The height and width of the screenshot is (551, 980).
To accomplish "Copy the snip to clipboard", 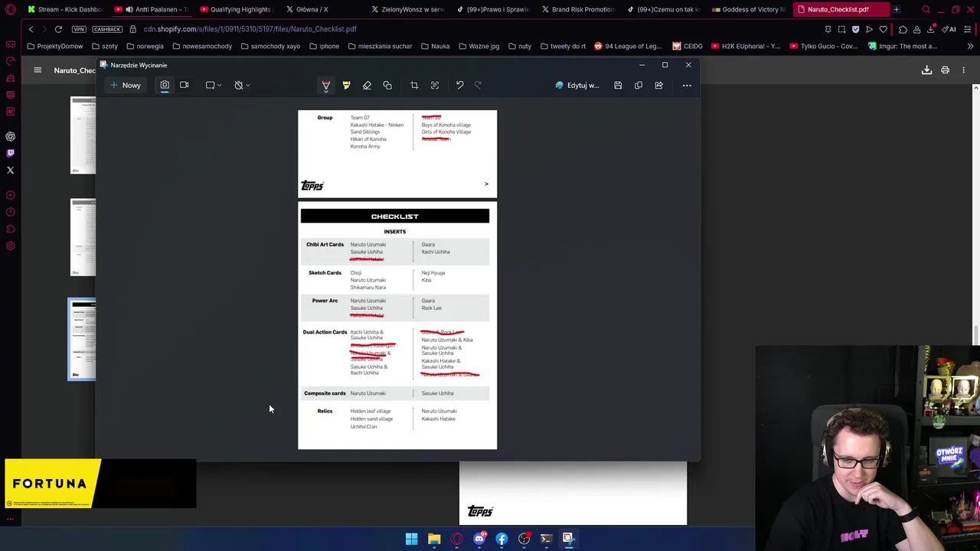I will [x=639, y=85].
